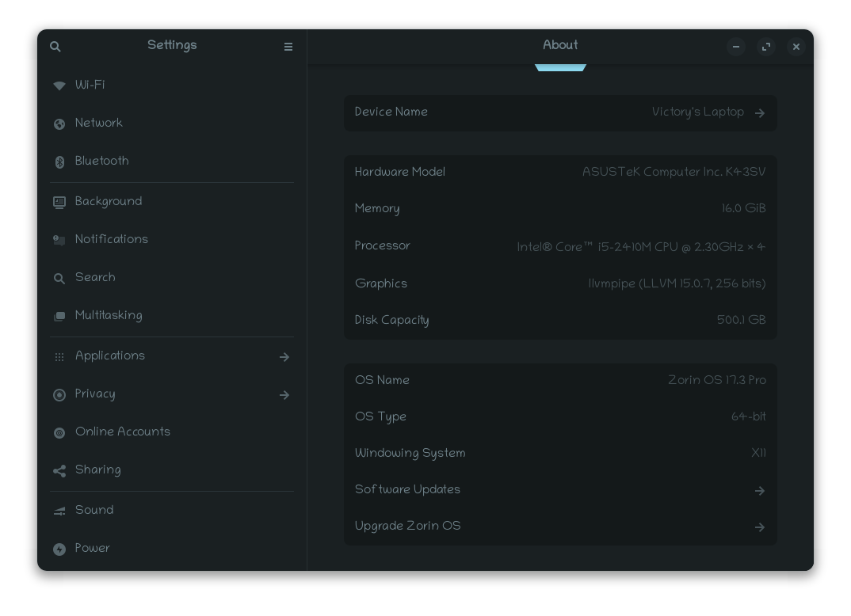Click the Software Updates row
The width and height of the screenshot is (851, 616).
(560, 490)
